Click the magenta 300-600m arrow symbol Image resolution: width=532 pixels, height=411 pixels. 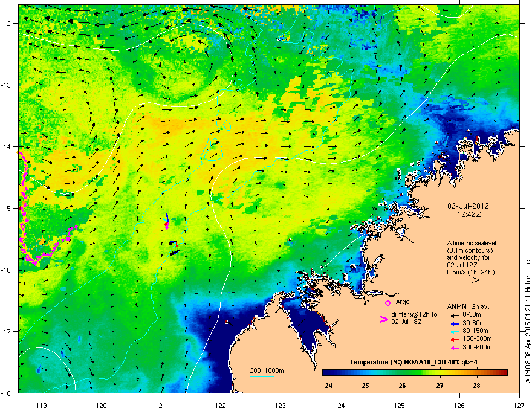click(x=455, y=348)
